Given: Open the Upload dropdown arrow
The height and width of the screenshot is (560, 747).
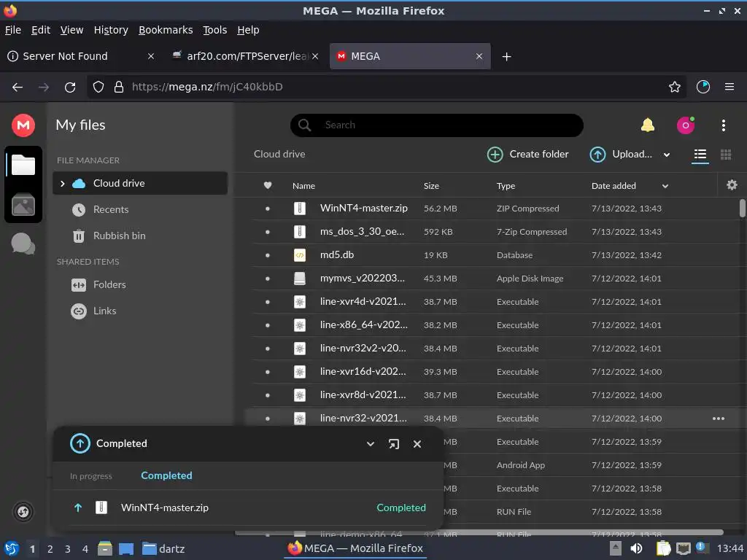Looking at the screenshot, I should pos(667,155).
